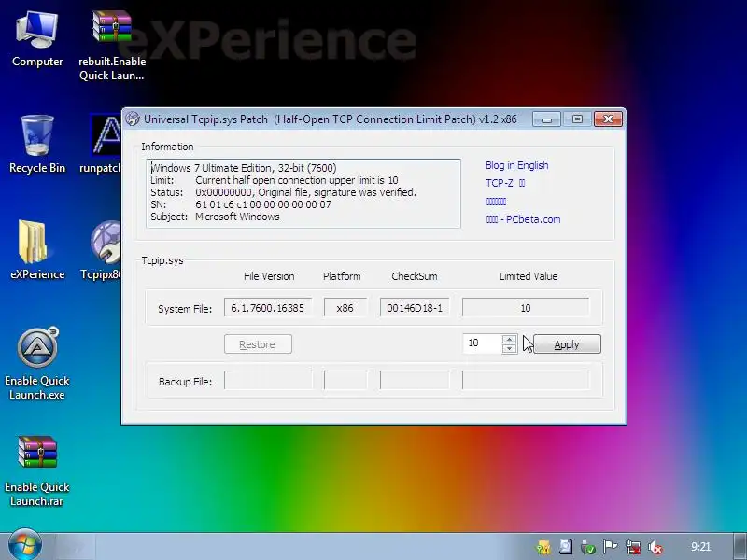The image size is (747, 560).
Task: Click the taskbar clock showing 9:21
Action: [701, 547]
